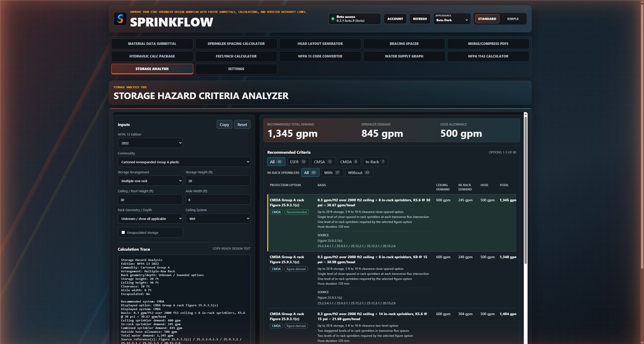Click the OPTIONS 1-5 OF 80 label
644x344 pixels.
(x=502, y=152)
